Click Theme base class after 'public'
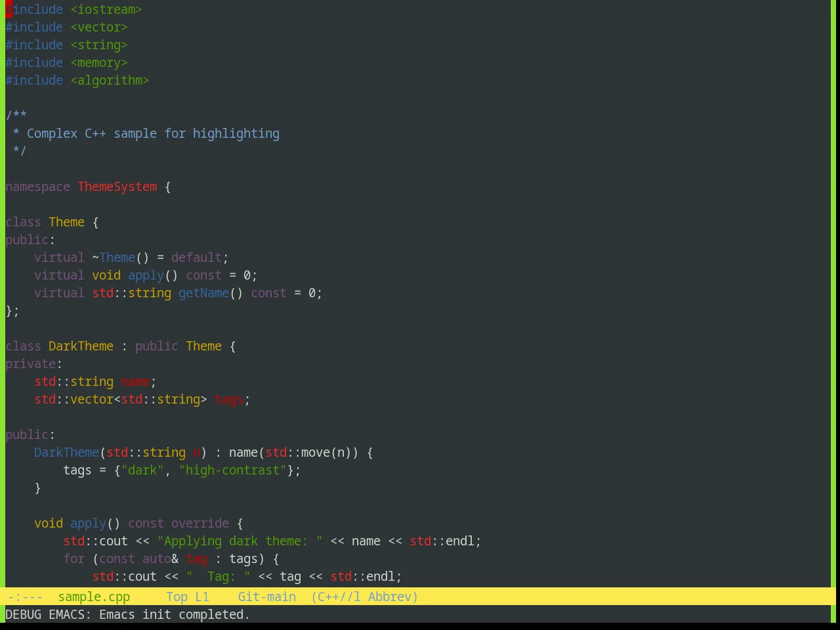The width and height of the screenshot is (840, 630). [x=203, y=346]
